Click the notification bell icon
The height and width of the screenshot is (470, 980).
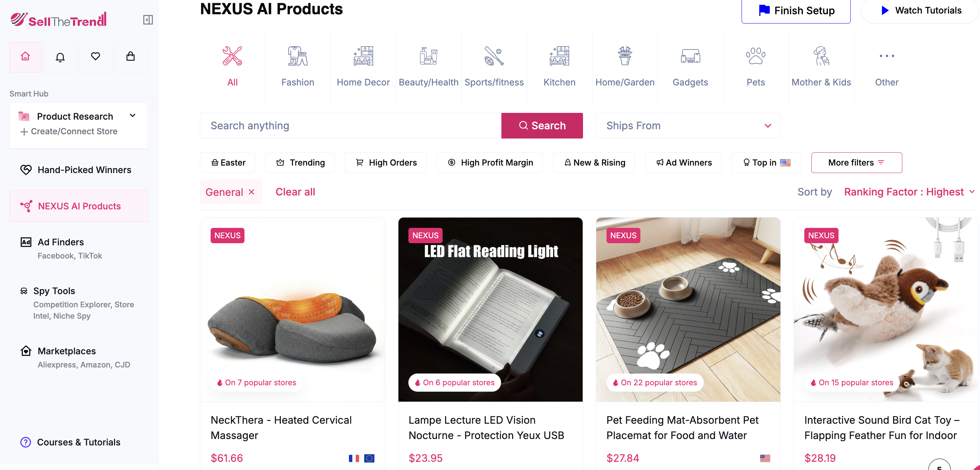61,57
